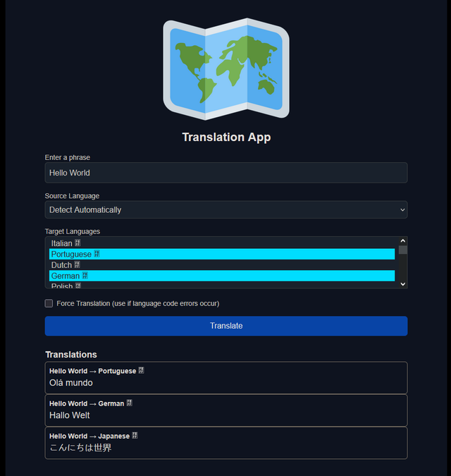Click into the Hello World phrase field
Viewport: 451px width, 476px height.
coord(226,173)
